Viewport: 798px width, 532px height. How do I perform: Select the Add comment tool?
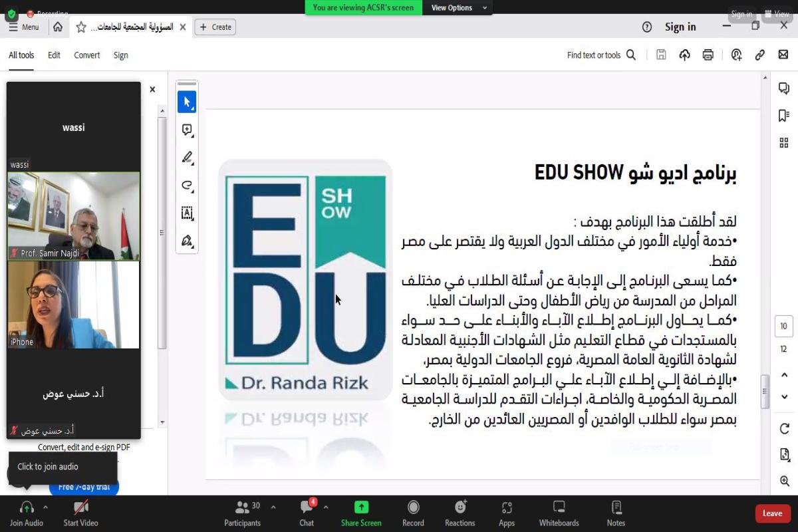tap(187, 130)
